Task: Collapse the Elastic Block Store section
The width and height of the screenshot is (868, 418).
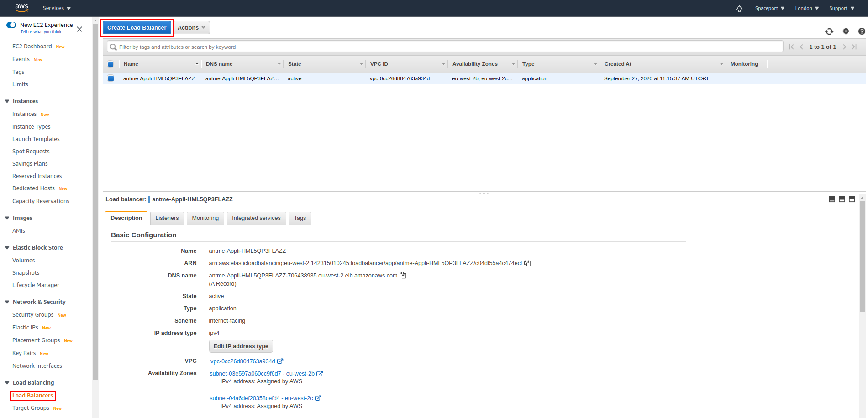Action: pyautogui.click(x=7, y=248)
